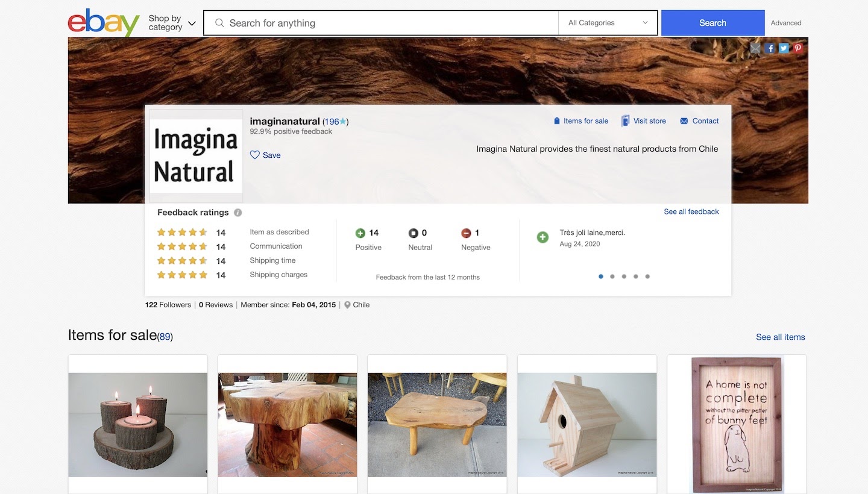Image resolution: width=868 pixels, height=494 pixels.
Task: Contact the seller imaginanatural
Action: [x=699, y=121]
